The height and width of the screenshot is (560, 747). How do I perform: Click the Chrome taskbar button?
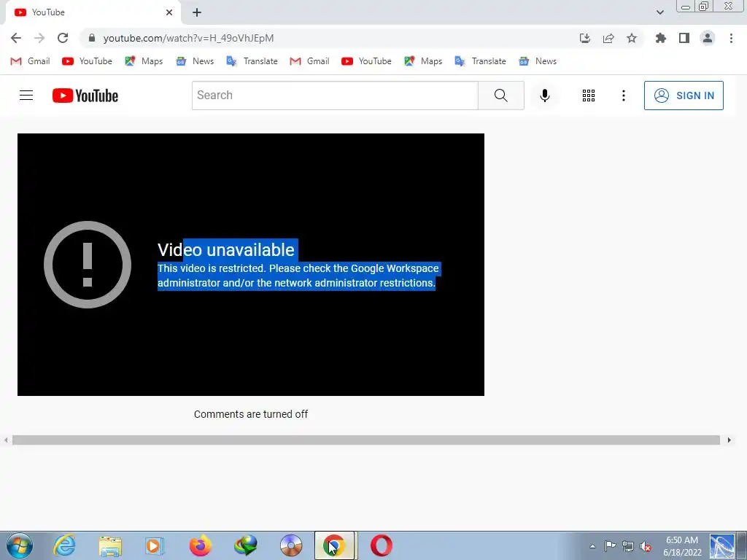[334, 545]
